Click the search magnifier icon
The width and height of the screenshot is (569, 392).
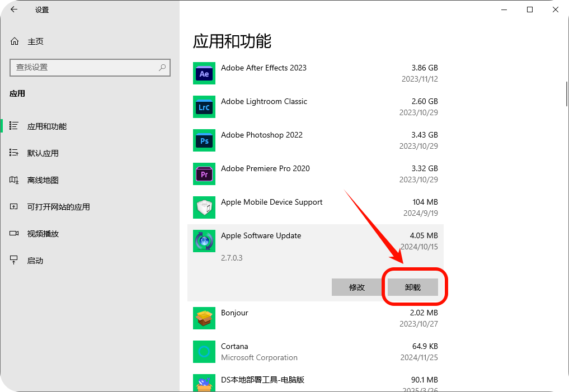pyautogui.click(x=162, y=68)
